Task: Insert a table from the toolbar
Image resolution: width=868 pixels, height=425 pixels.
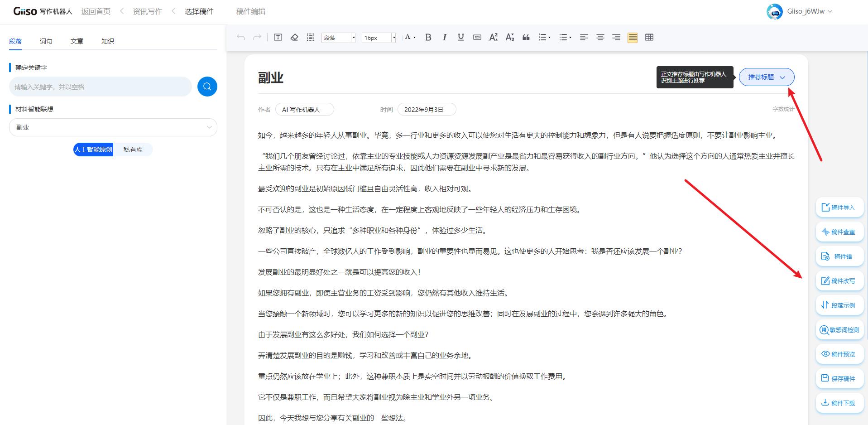Action: coord(649,37)
